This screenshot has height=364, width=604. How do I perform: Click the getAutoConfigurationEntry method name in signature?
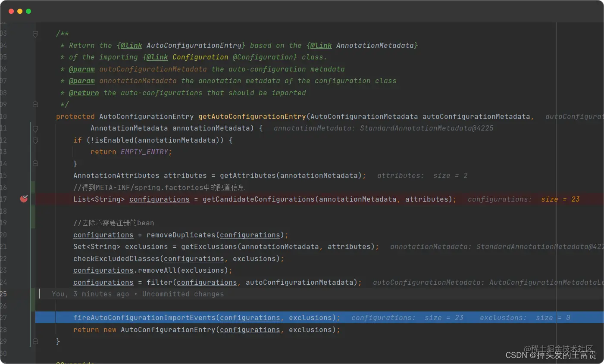(x=252, y=116)
